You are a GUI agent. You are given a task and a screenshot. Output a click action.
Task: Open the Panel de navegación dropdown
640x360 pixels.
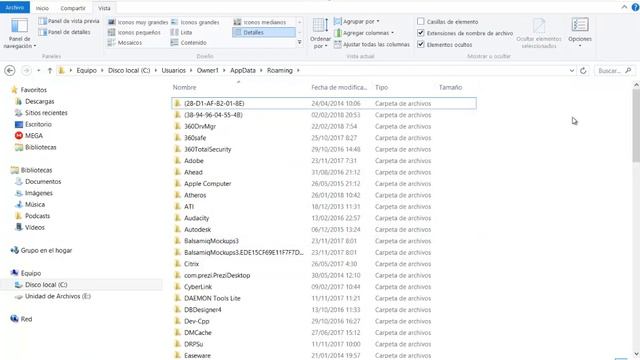point(19,34)
